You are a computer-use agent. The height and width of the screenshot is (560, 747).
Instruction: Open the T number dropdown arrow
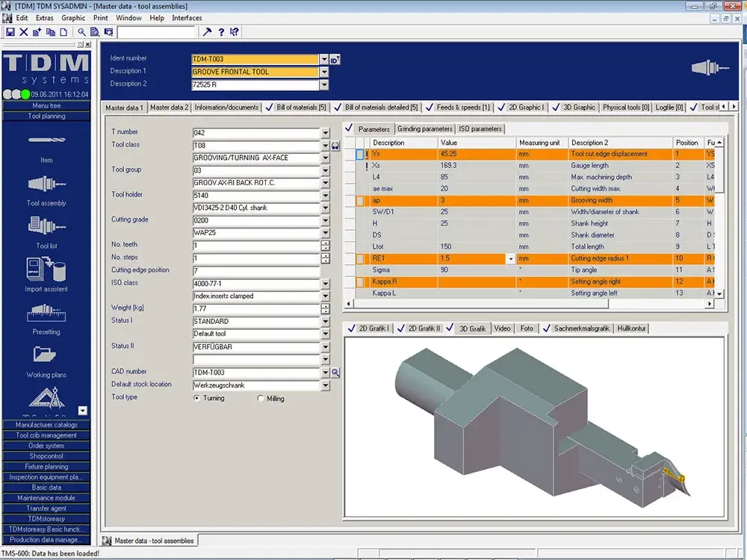coord(326,133)
